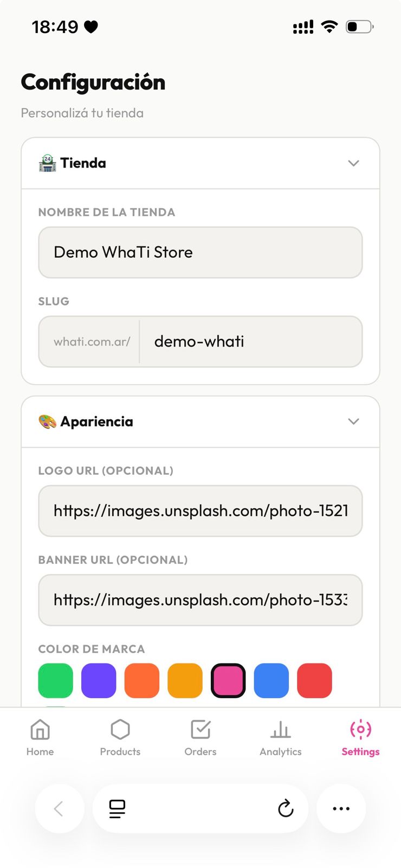
Task: Select the purple brand color
Action: click(99, 680)
